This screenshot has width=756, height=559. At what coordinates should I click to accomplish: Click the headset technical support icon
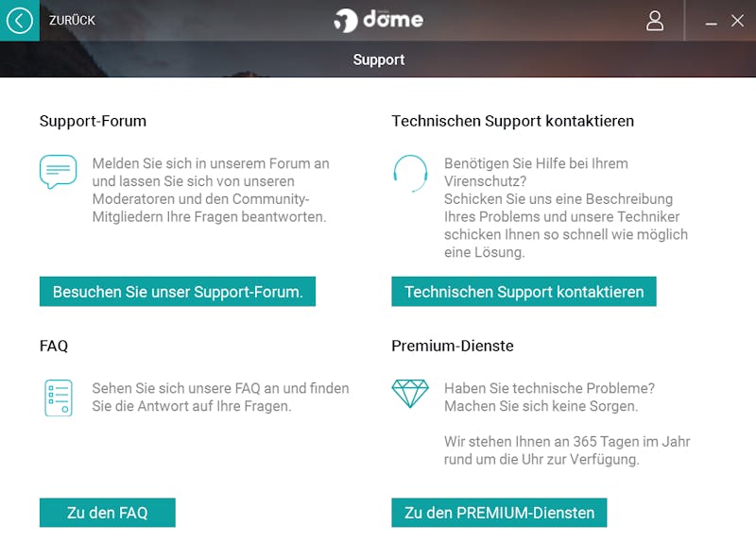410,173
